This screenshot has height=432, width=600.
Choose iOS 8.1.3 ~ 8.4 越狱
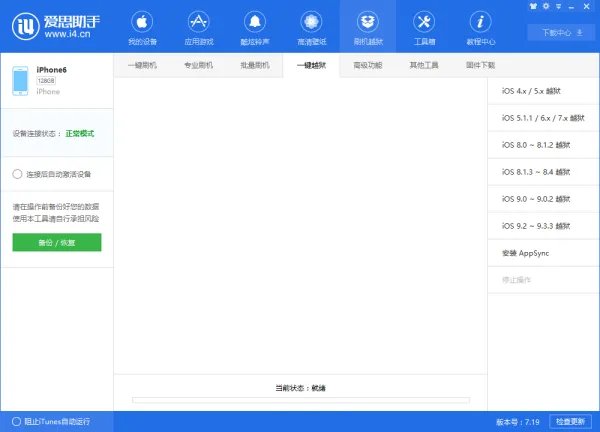tap(543, 172)
